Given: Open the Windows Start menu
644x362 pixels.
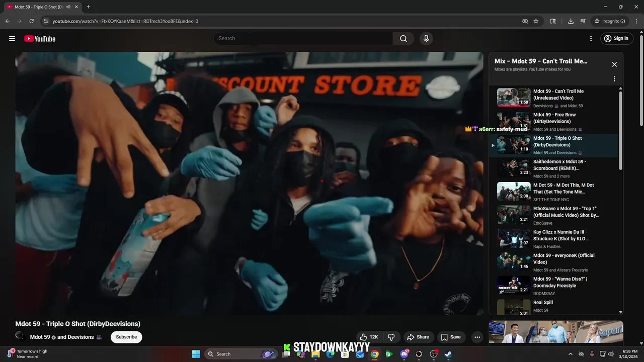Looking at the screenshot, I should click(x=196, y=354).
